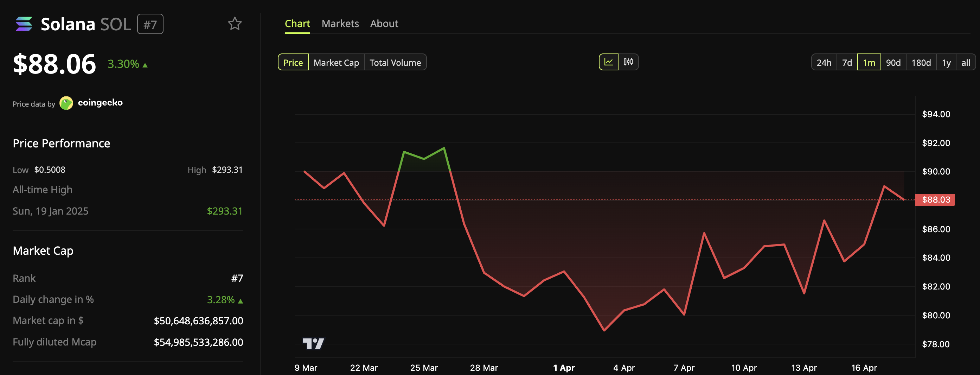
Task: Set chart range to 1y
Action: click(946, 62)
